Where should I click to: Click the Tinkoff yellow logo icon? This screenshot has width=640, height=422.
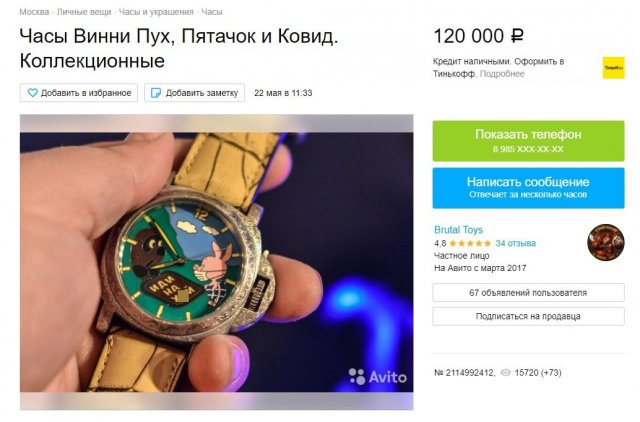613,67
